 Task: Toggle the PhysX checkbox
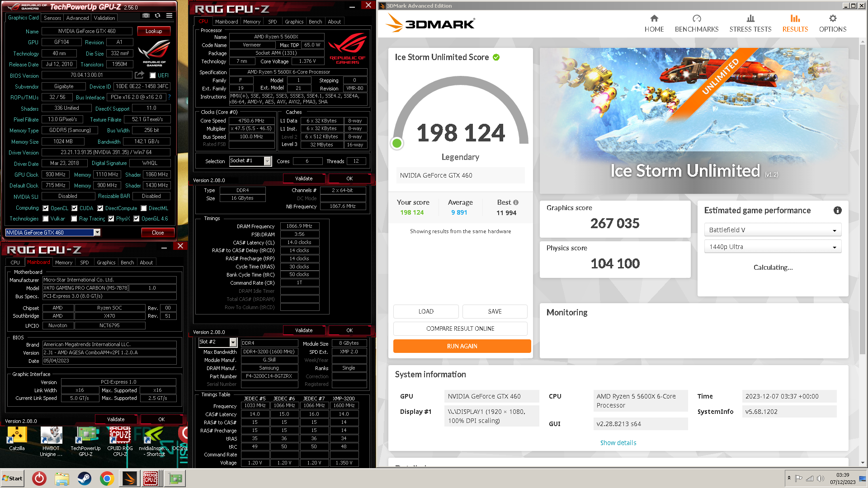111,219
